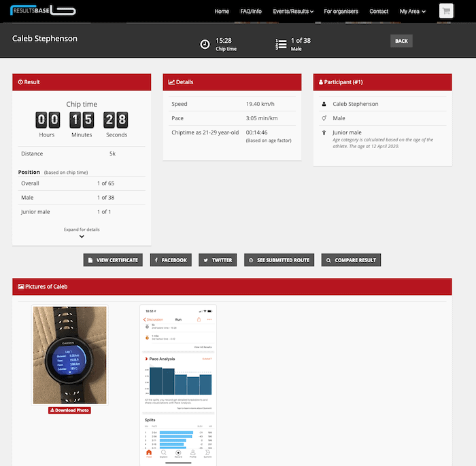476x466 pixels.
Task: Open the My Area dropdown
Action: [413, 12]
